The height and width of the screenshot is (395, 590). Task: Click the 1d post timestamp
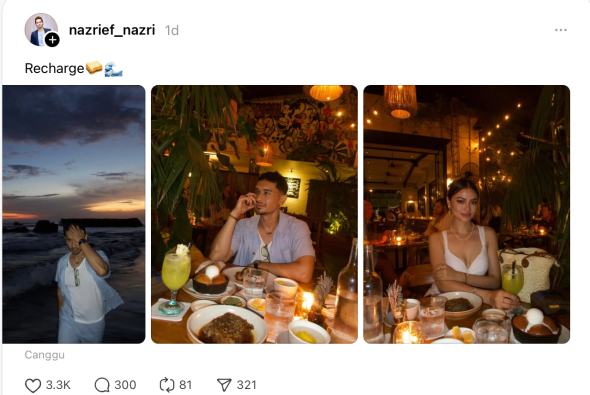coord(172,30)
